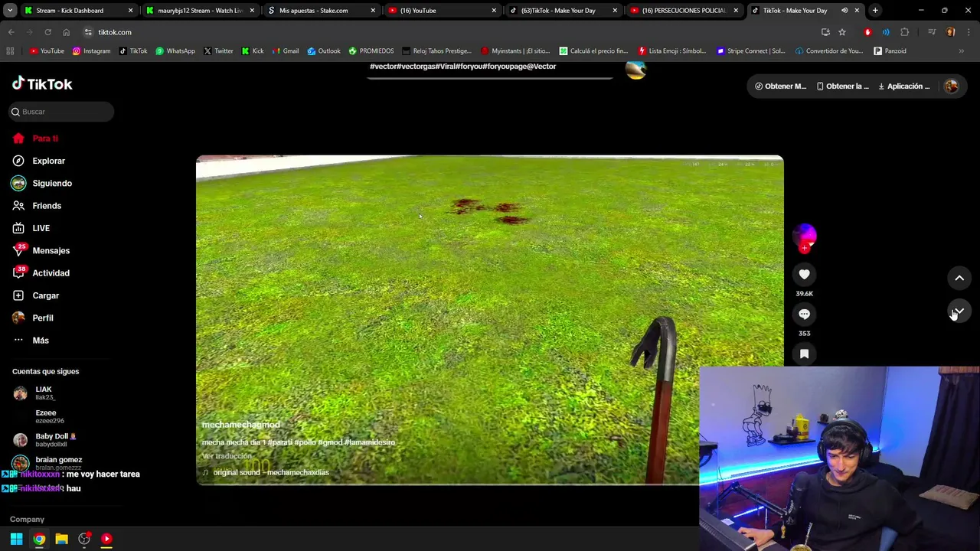Viewport: 980px width, 551px height.
Task: Switch to maurybjs12 Stream tab
Action: [x=201, y=11]
